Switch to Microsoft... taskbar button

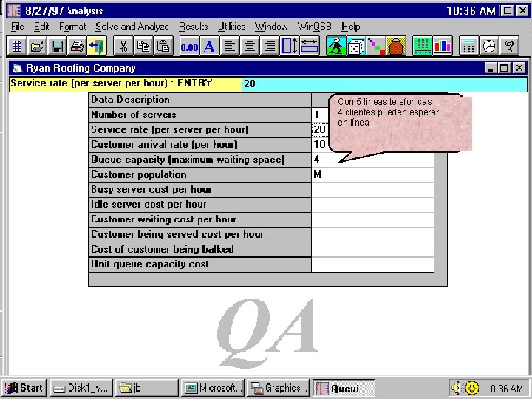212,388
